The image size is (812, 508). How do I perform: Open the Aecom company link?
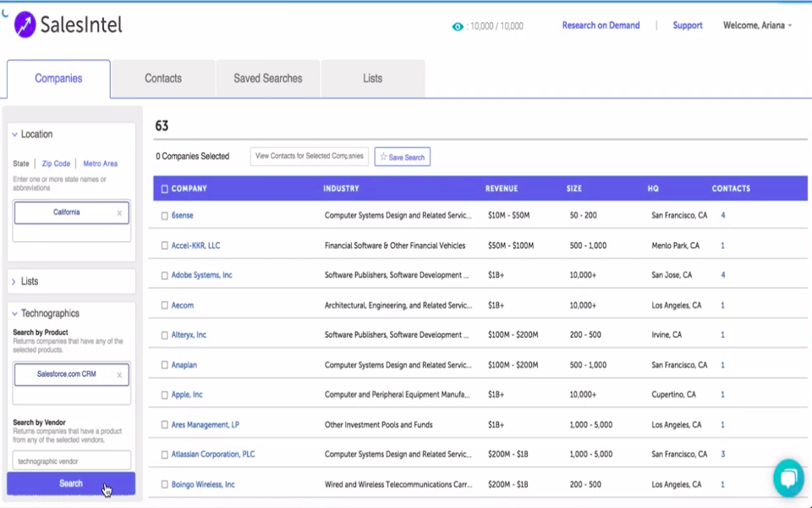pos(183,306)
